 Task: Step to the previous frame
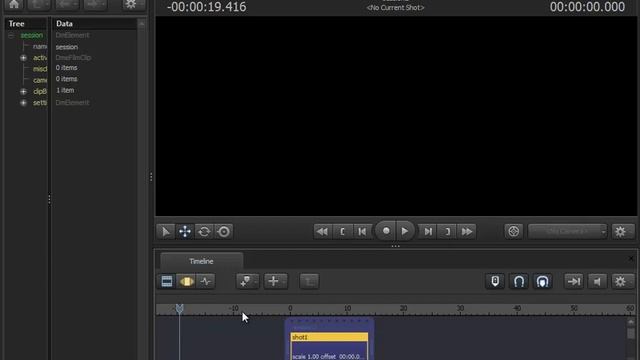362,232
